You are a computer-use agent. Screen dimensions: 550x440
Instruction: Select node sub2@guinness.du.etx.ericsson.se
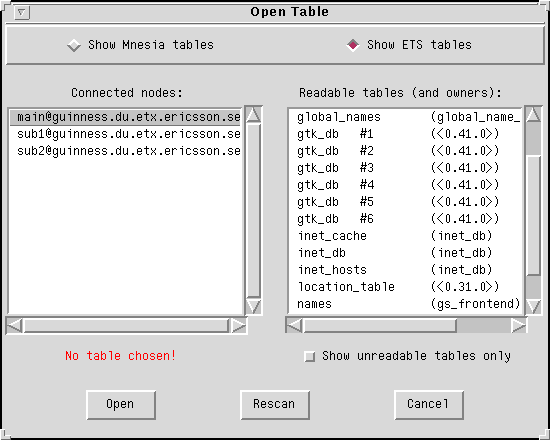tap(126, 151)
